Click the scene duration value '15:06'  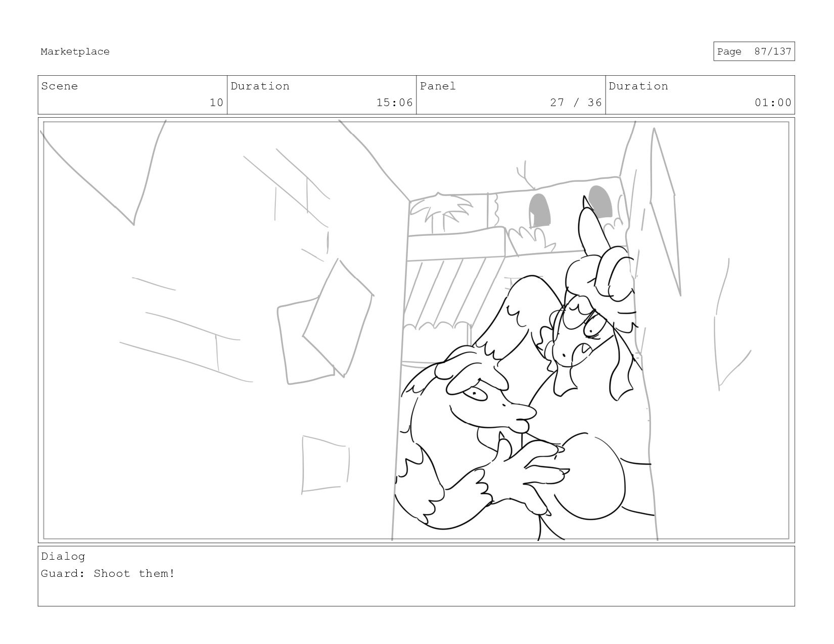tap(395, 103)
